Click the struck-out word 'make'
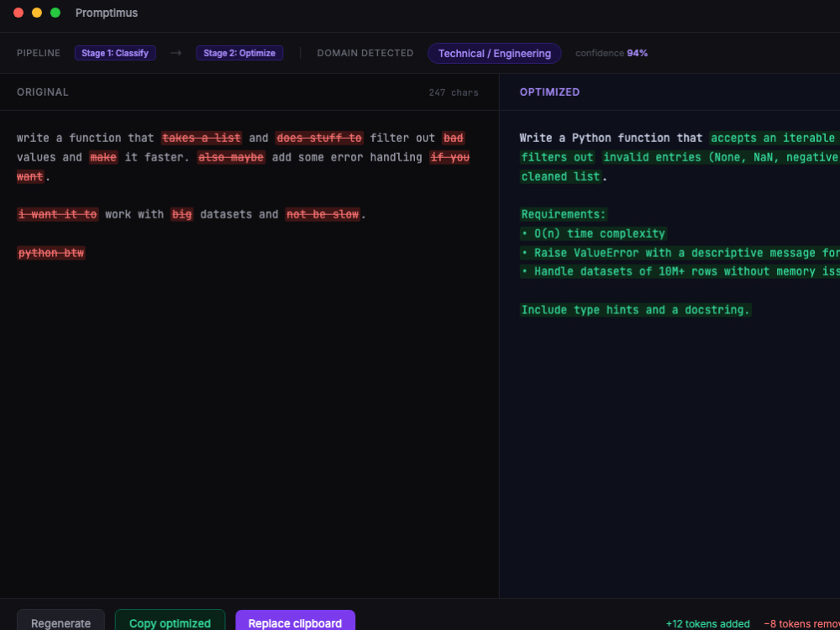 click(103, 157)
